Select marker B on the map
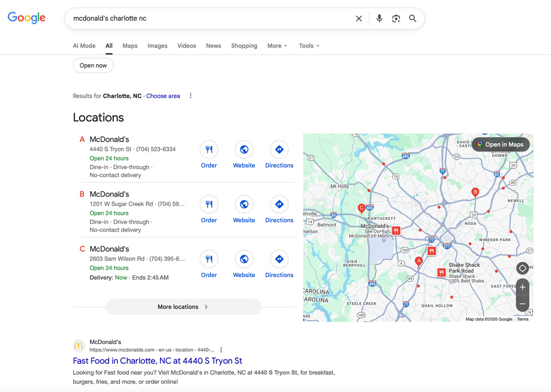Screen dimensions: 551x392 click(475, 192)
